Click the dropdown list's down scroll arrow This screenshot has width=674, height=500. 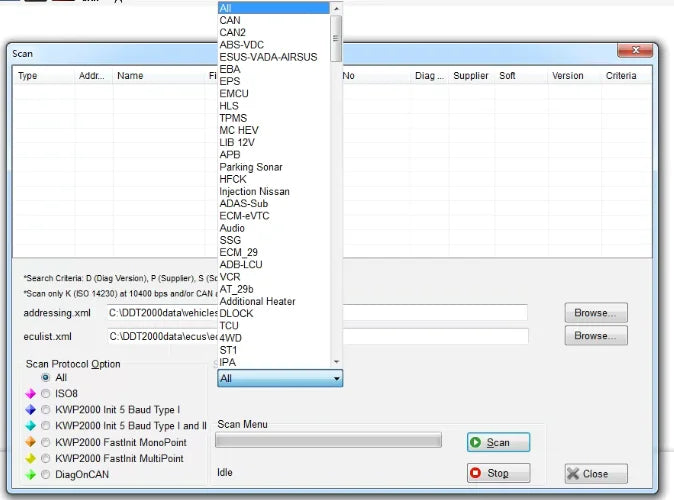337,362
